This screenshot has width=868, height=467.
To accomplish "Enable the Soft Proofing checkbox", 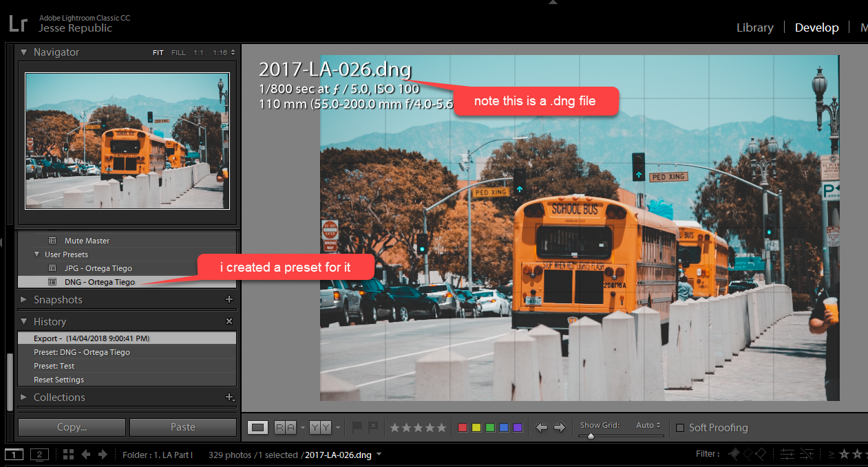I will 680,428.
